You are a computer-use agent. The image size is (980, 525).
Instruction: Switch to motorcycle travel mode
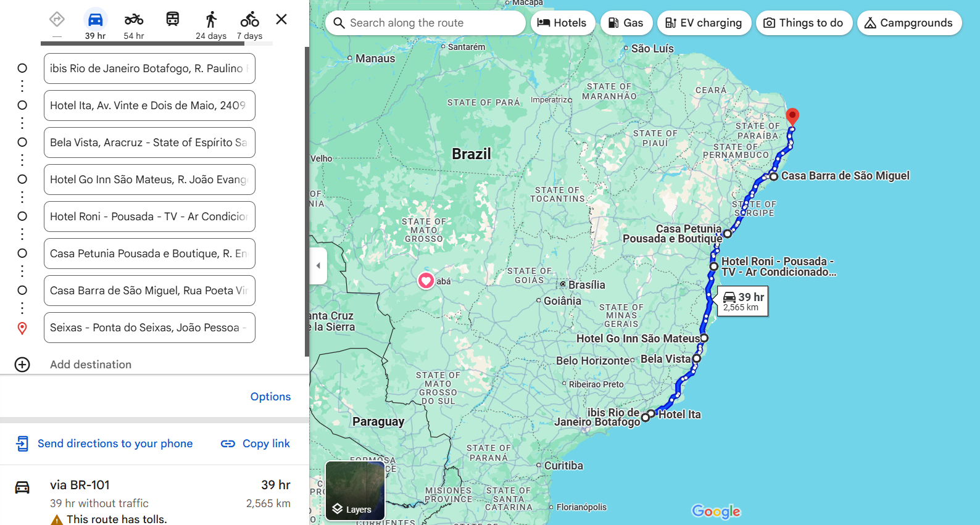click(x=133, y=20)
